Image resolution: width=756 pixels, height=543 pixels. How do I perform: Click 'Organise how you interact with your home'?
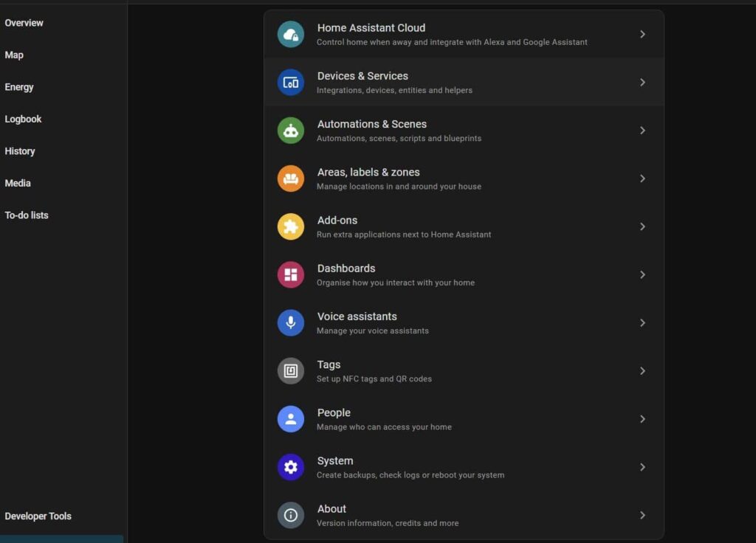point(396,283)
